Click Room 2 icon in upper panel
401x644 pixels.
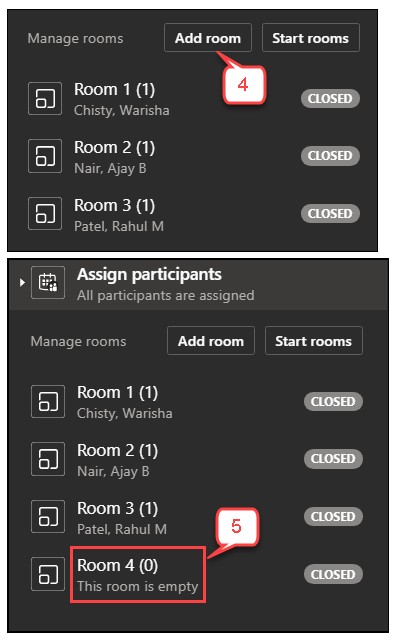click(45, 156)
